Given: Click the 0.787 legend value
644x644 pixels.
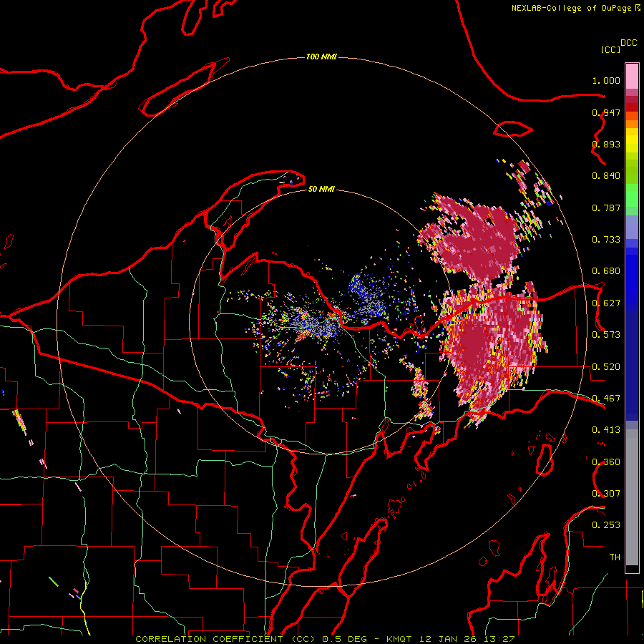Looking at the screenshot, I should point(606,208).
